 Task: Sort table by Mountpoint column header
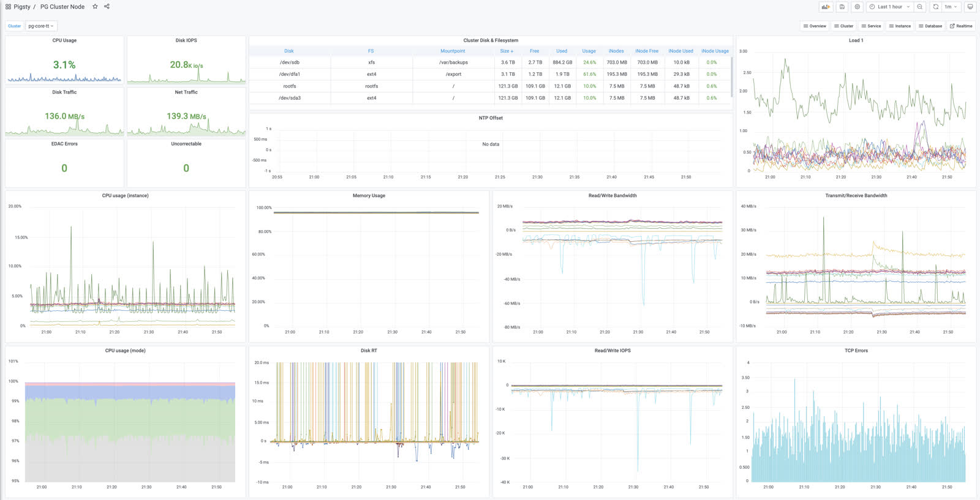453,51
